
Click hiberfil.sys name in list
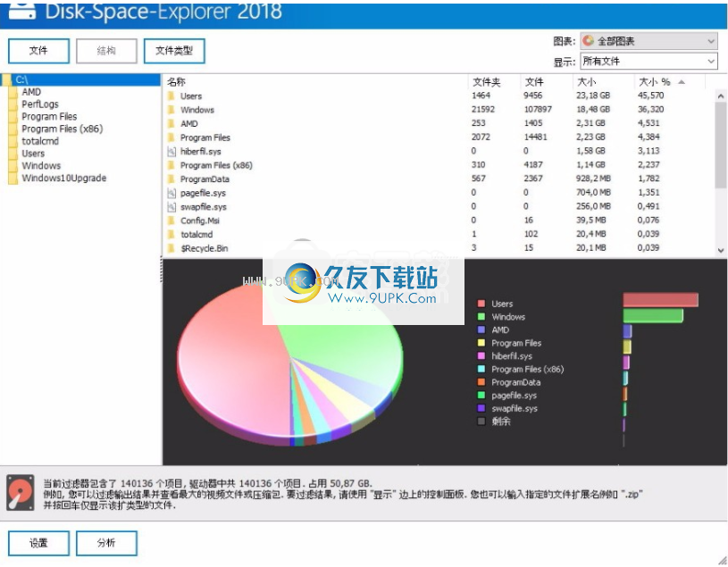(201, 152)
